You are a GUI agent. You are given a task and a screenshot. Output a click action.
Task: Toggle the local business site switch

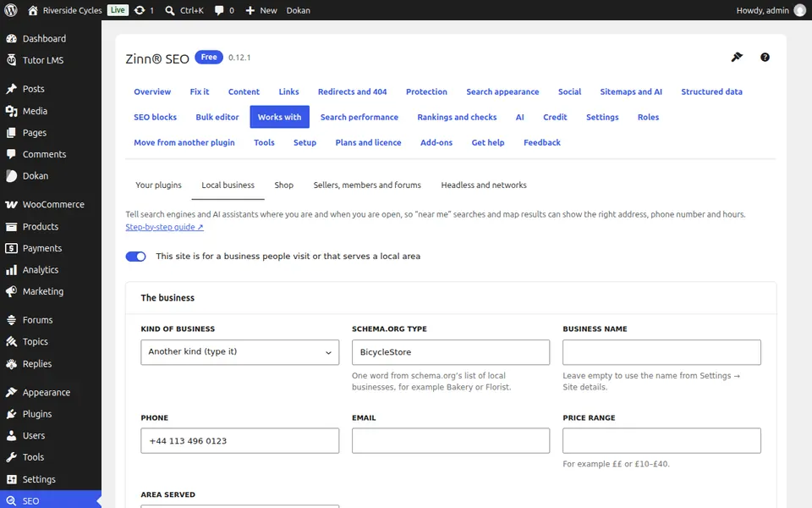pyautogui.click(x=135, y=257)
